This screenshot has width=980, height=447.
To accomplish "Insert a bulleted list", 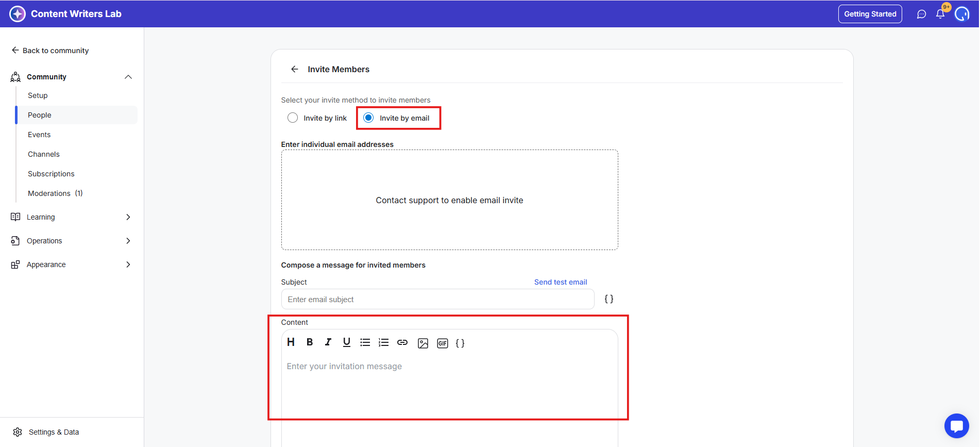I will coord(365,342).
